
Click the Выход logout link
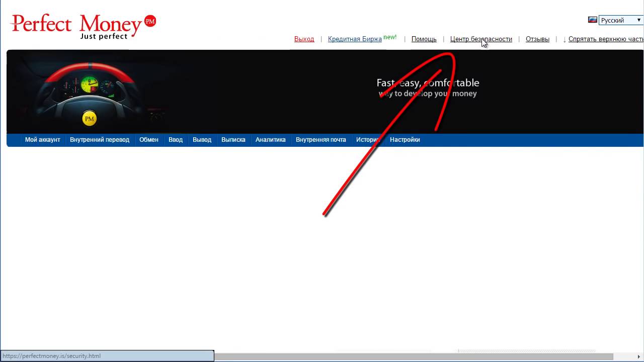pos(304,39)
